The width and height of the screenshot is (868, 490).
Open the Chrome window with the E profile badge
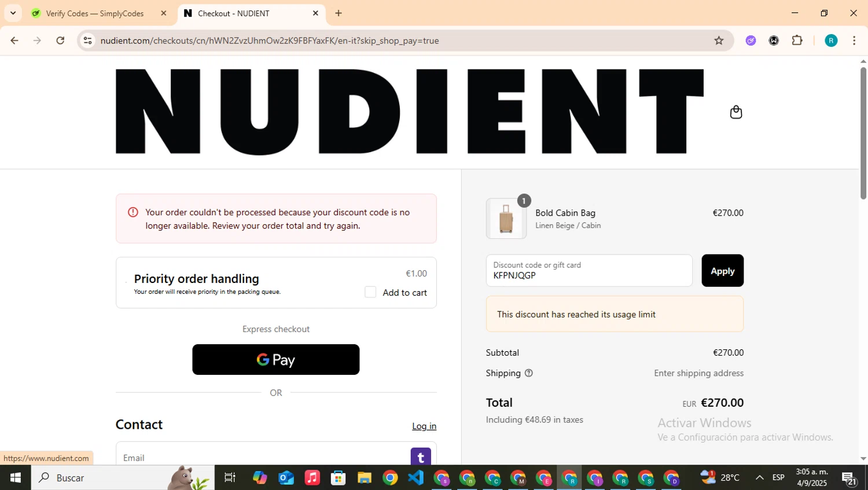[x=544, y=478]
